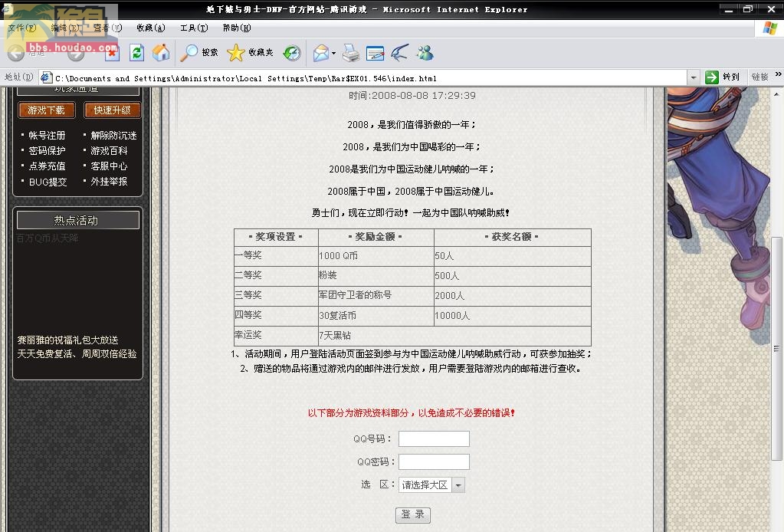
Task: Click the page scrollbar up arrow
Action: [776, 94]
